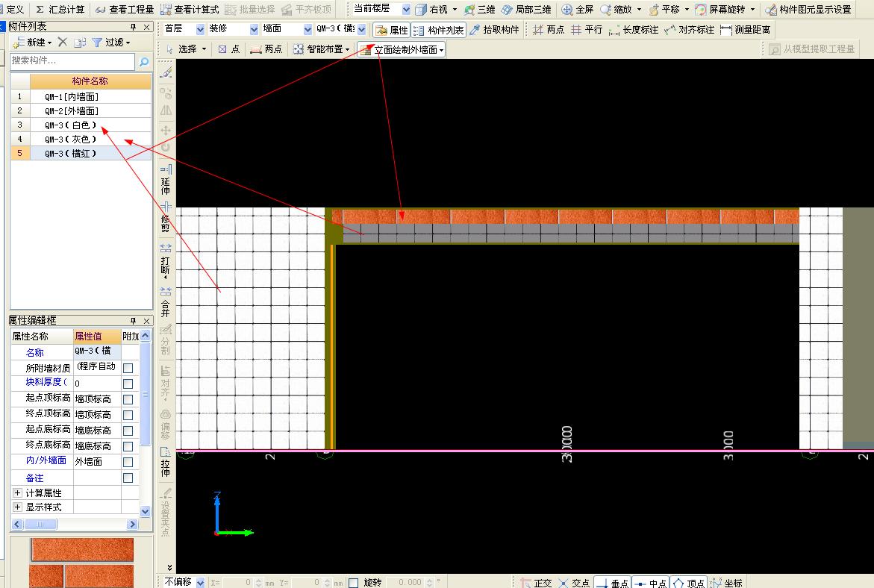Open 不偏移 offset dropdown
The height and width of the screenshot is (588, 874).
(x=200, y=583)
